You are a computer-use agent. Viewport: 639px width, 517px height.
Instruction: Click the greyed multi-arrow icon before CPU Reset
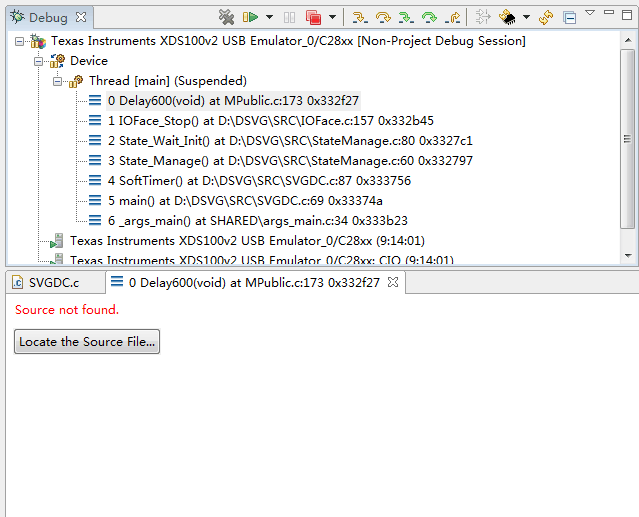pos(483,17)
